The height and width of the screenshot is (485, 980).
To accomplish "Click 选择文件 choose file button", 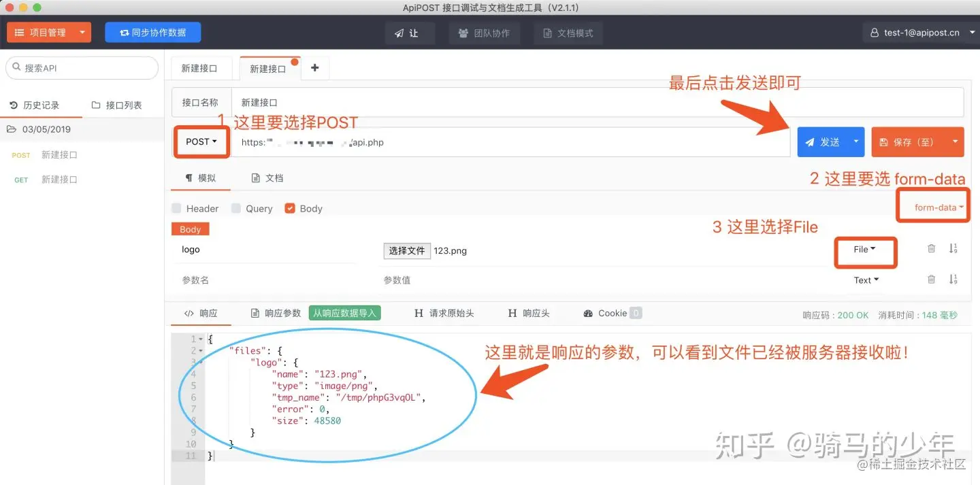I will (407, 250).
